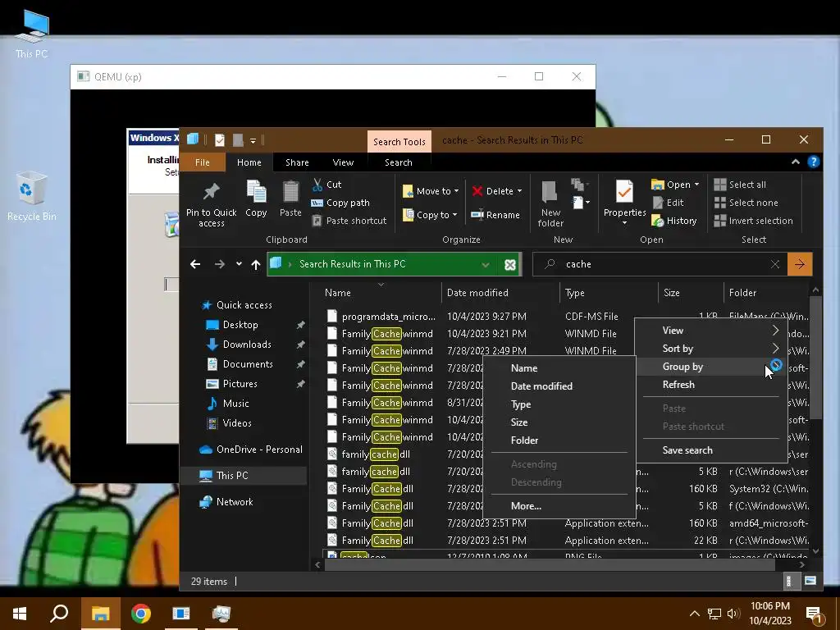Viewport: 840px width, 630px height.
Task: Open the Search ribbon tab
Action: (399, 162)
